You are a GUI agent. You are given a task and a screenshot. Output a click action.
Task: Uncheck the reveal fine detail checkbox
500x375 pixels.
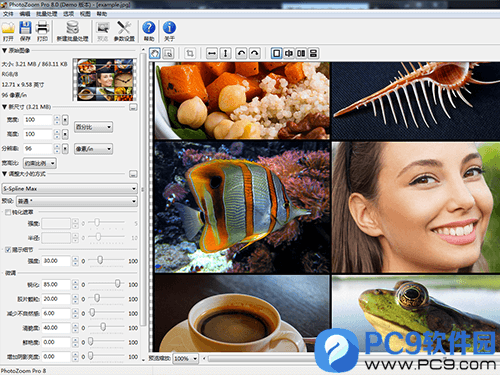click(8, 250)
